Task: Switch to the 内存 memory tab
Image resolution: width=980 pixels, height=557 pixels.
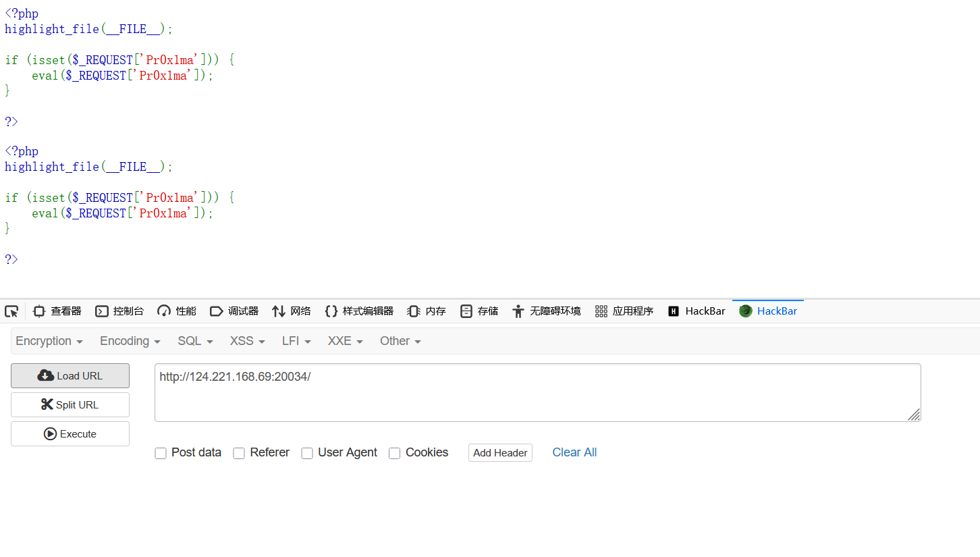Action: (x=427, y=311)
